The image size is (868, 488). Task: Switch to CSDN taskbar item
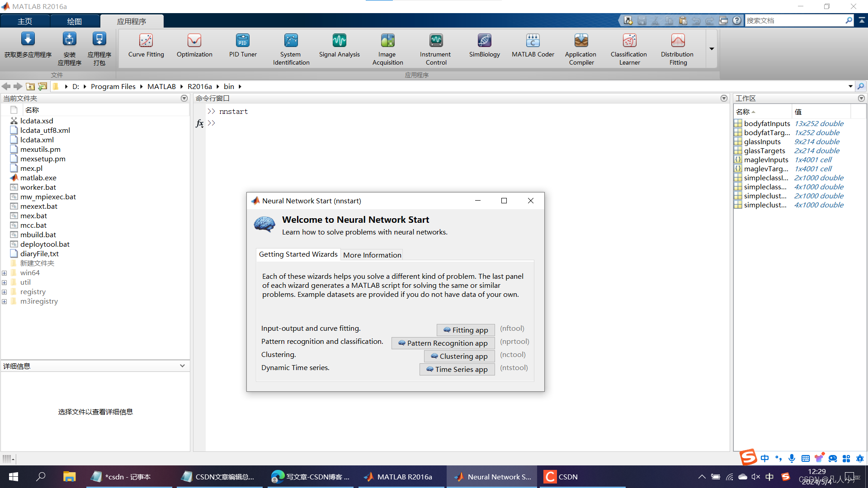[581, 477]
